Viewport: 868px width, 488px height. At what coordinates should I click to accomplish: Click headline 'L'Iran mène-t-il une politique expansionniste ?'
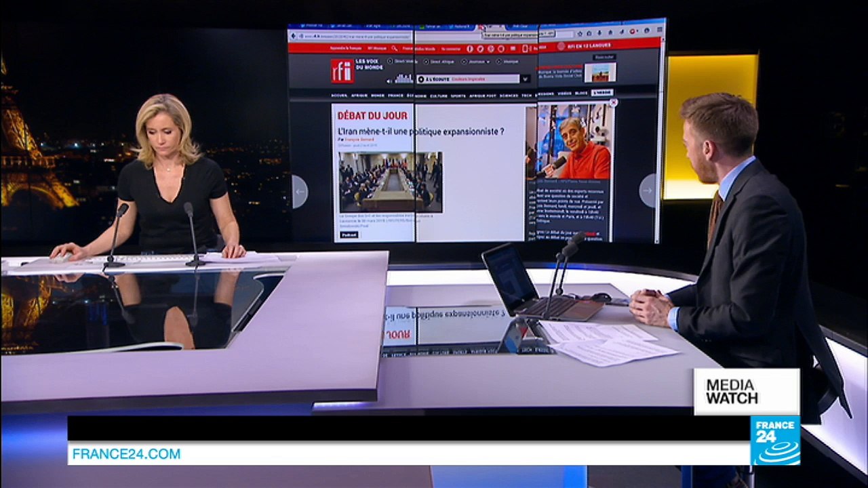tap(421, 131)
